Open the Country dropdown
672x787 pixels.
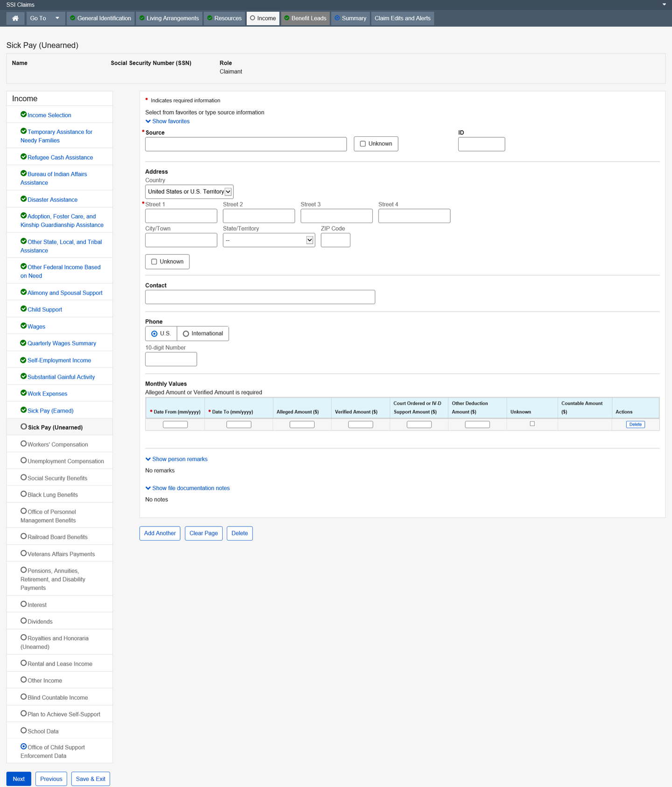(189, 192)
